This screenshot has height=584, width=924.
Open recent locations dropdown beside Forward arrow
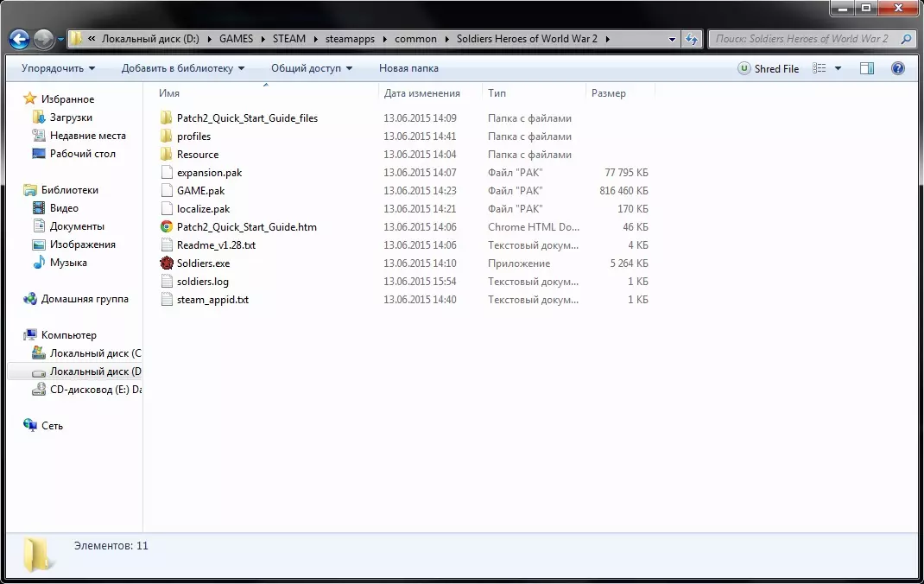pyautogui.click(x=60, y=40)
